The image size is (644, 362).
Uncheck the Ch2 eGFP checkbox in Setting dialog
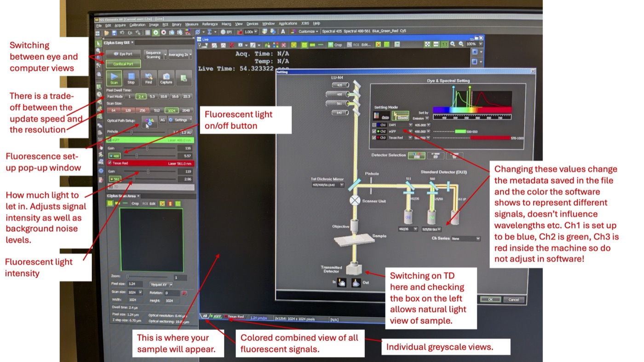(374, 131)
